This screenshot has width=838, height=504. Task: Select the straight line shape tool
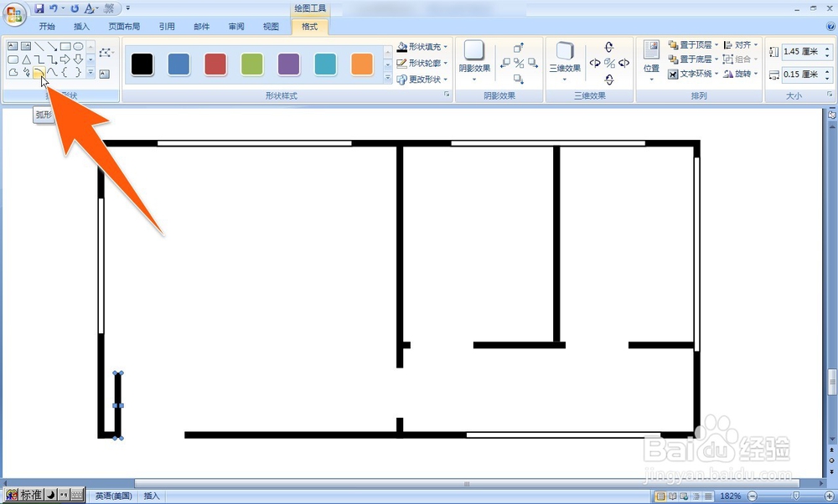(39, 46)
